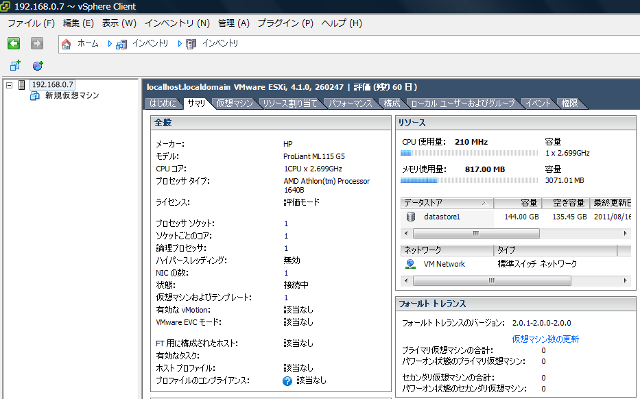
Task: Click the network list scroll-left arrow
Action: (406, 281)
